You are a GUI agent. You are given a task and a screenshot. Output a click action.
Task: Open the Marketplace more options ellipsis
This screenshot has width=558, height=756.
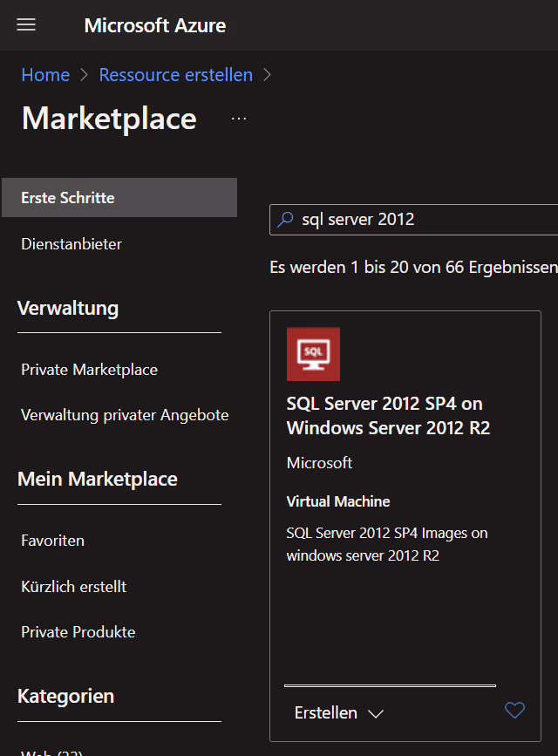[239, 118]
